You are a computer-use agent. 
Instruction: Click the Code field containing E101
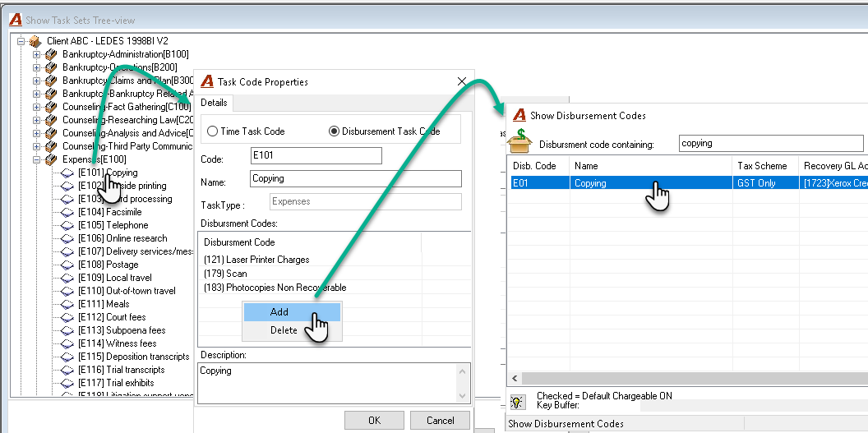tap(316, 156)
